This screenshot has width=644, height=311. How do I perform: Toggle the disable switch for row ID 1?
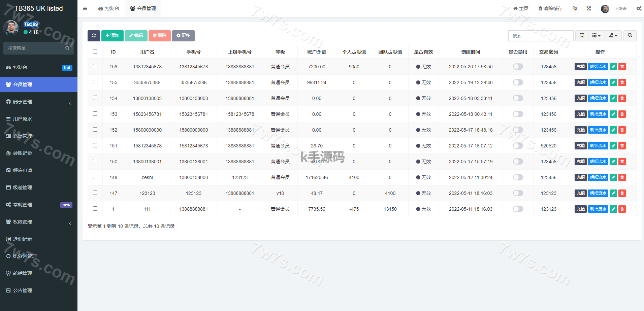coord(518,209)
